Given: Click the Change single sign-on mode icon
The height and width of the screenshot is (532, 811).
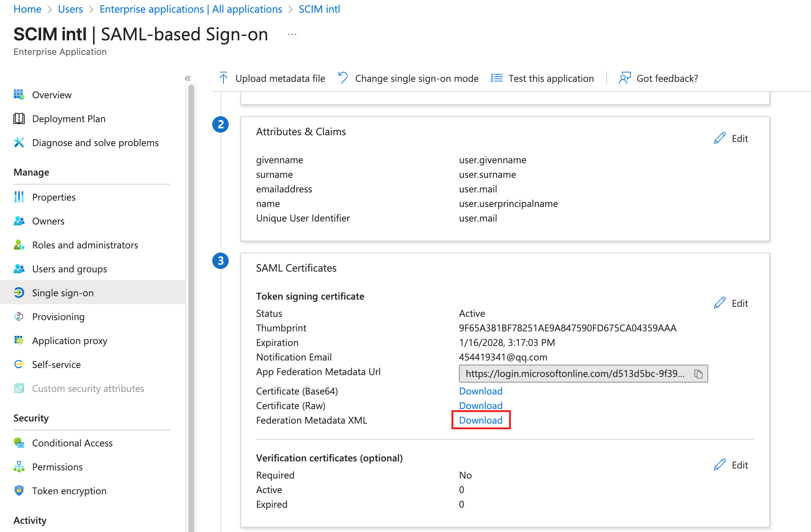Looking at the screenshot, I should [x=343, y=78].
